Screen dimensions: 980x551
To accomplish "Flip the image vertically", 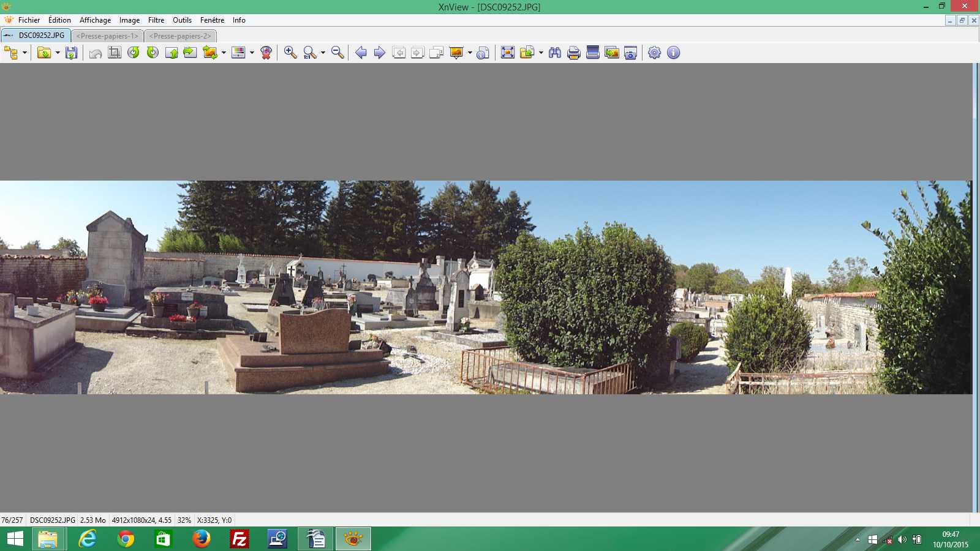I will point(171,53).
